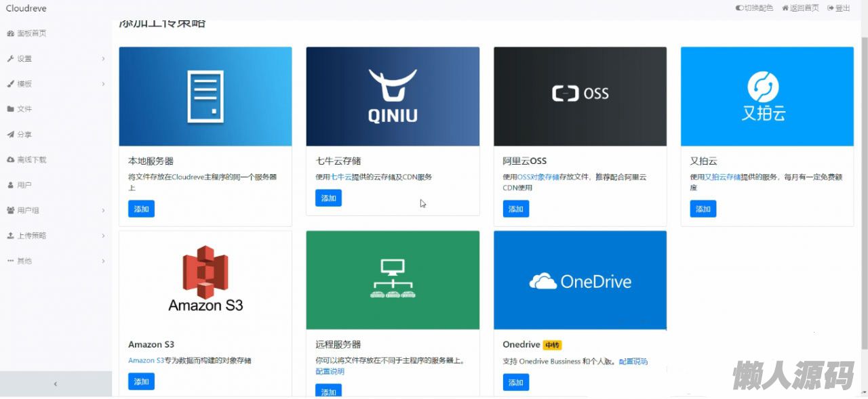Click the 登出 logout link
Viewport: 868px width, 399px height.
tap(842, 8)
